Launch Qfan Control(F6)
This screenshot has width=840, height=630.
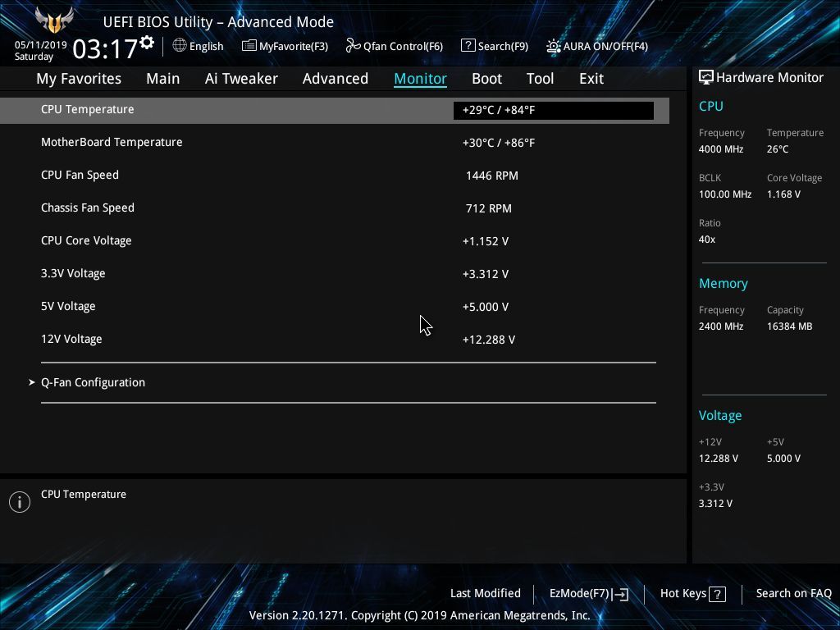(403, 46)
